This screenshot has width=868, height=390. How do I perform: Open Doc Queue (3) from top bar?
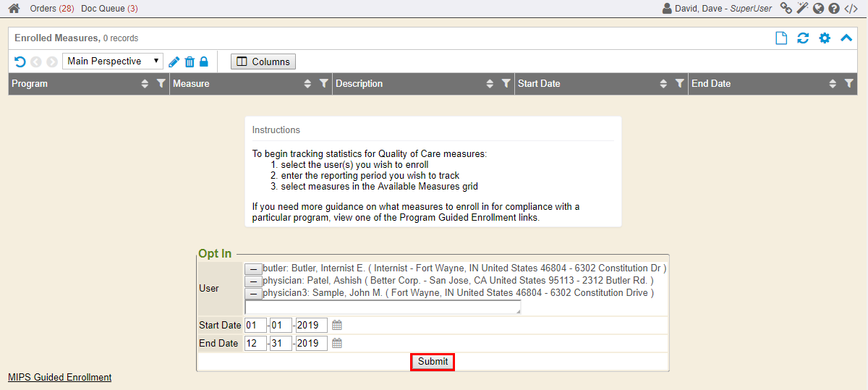pos(109,9)
